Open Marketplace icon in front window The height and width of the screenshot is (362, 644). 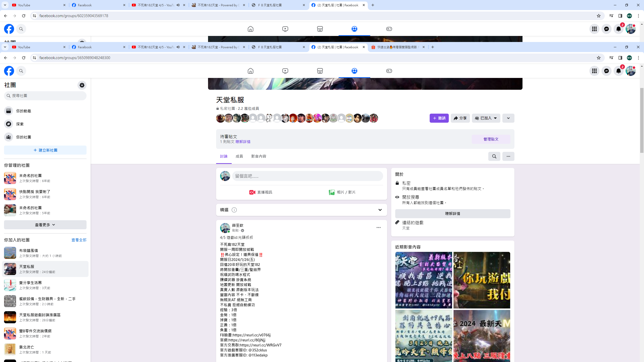coord(320,71)
